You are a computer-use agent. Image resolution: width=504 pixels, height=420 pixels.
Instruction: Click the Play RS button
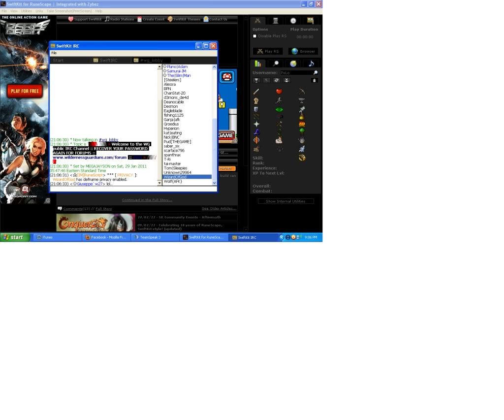click(268, 51)
